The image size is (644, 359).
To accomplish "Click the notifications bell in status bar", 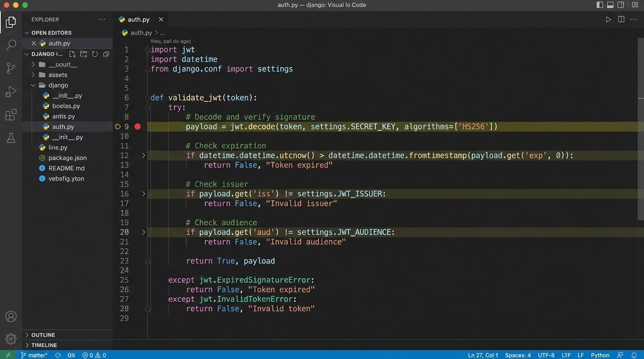I will click(x=634, y=355).
